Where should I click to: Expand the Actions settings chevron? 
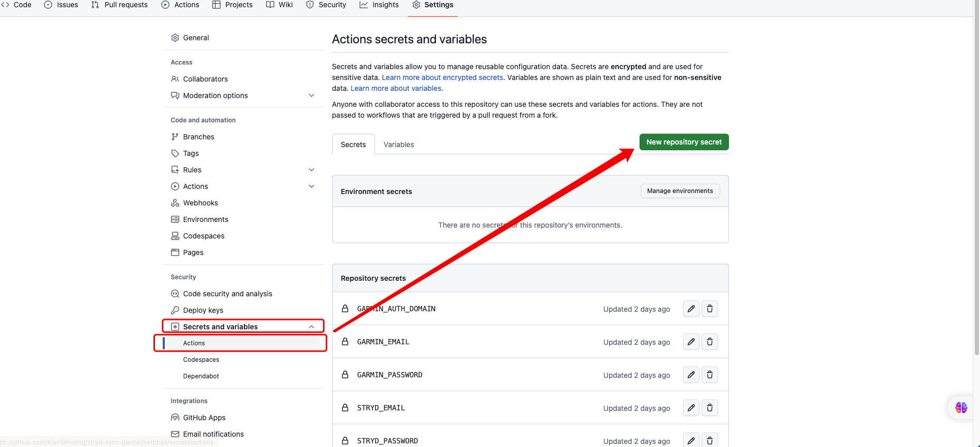(x=312, y=186)
